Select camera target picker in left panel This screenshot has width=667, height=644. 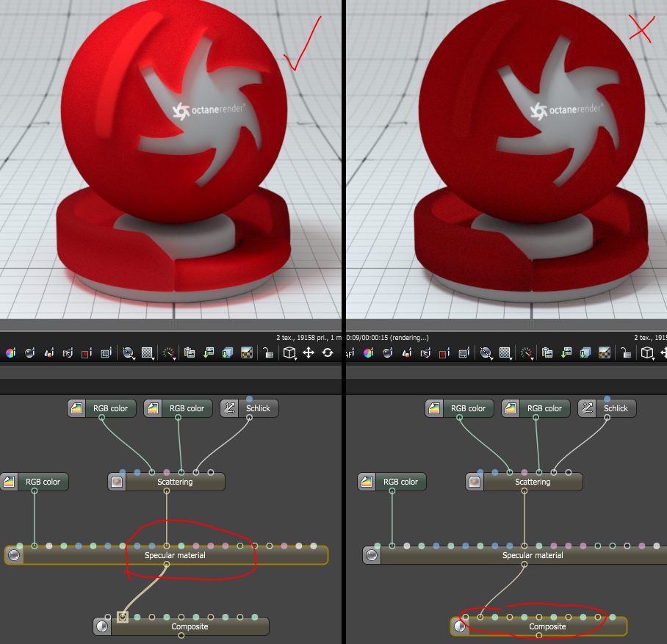tap(68, 352)
